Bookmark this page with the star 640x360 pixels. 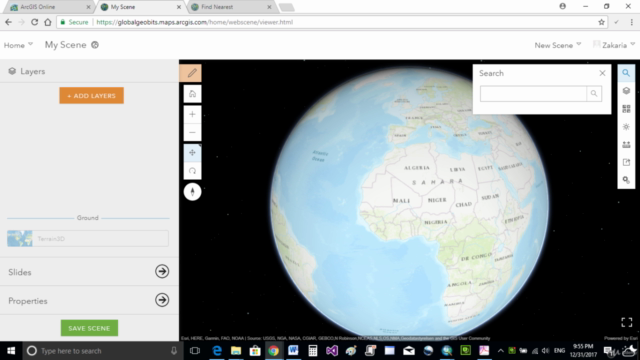[x=601, y=22]
